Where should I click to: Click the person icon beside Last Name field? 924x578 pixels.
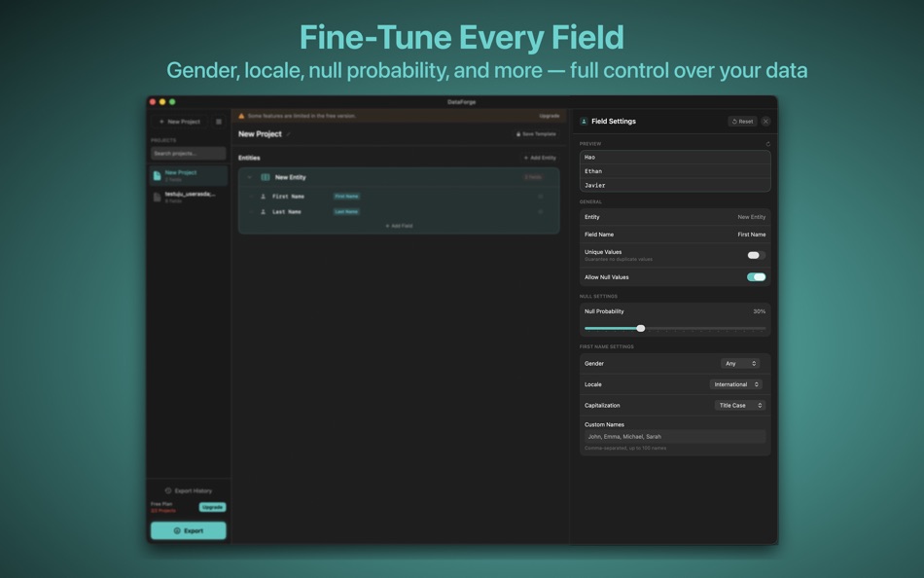pos(263,212)
